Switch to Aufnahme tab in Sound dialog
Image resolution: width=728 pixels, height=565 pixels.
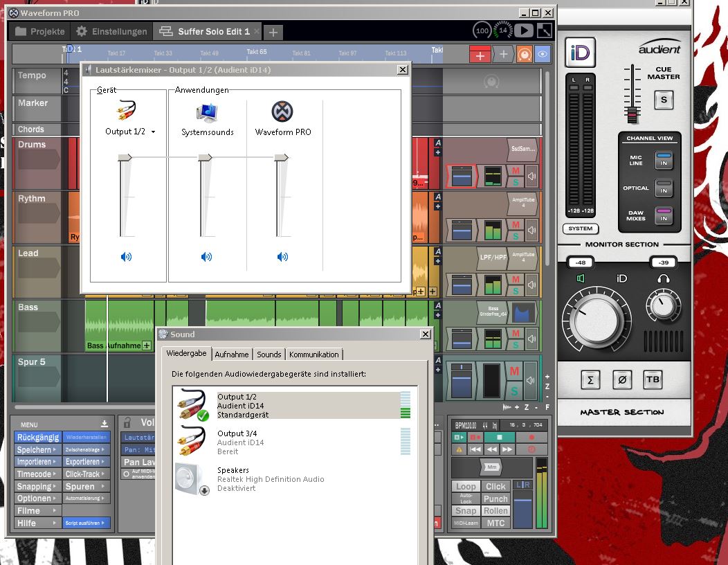(232, 354)
